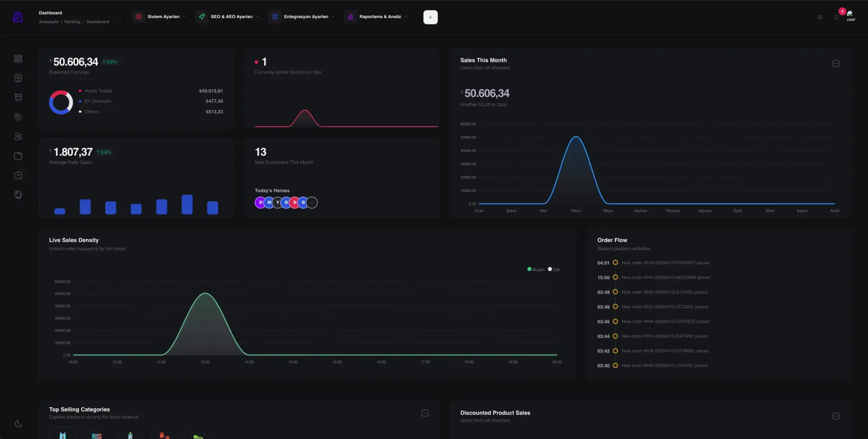
Task: Open order #IHA-20260413-MQS2WM entry
Action: (666, 277)
